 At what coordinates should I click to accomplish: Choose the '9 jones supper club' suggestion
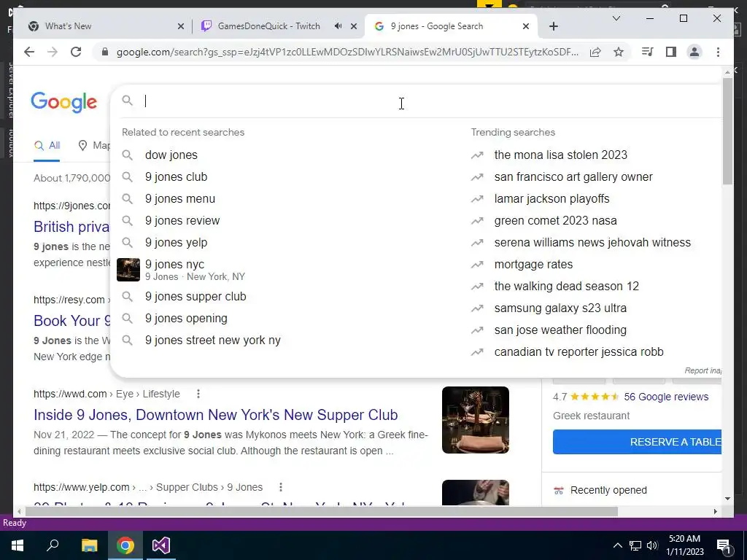[x=196, y=296]
